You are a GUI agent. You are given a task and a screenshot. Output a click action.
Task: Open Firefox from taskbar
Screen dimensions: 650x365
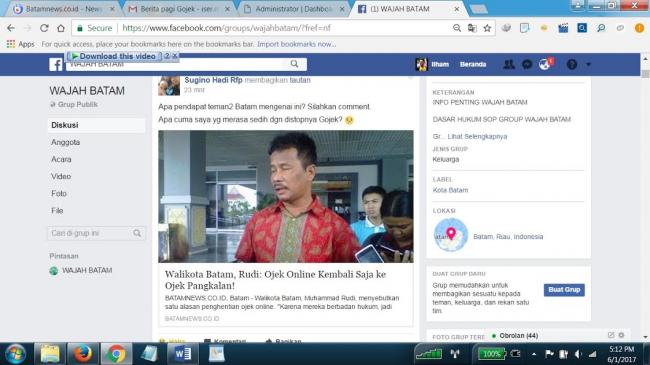point(82,354)
